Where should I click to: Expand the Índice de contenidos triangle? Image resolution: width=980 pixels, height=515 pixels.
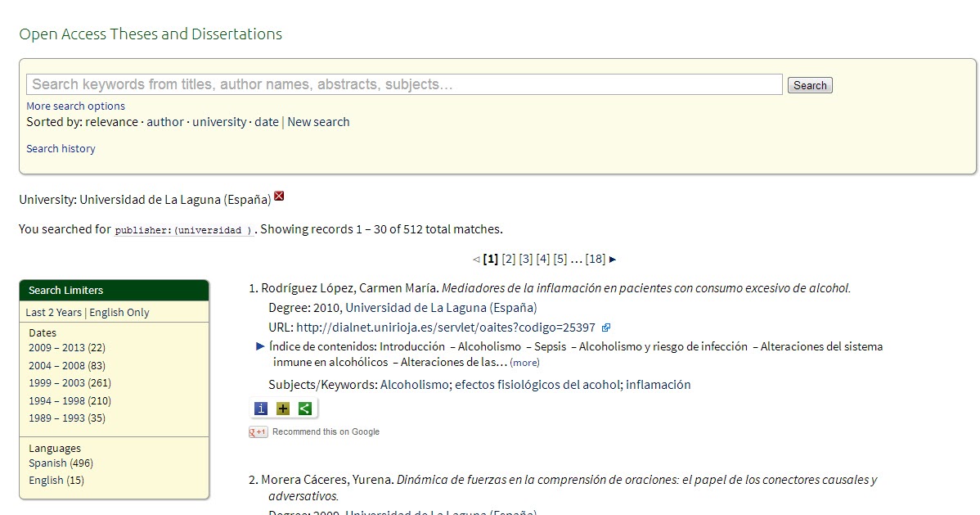pyautogui.click(x=261, y=346)
